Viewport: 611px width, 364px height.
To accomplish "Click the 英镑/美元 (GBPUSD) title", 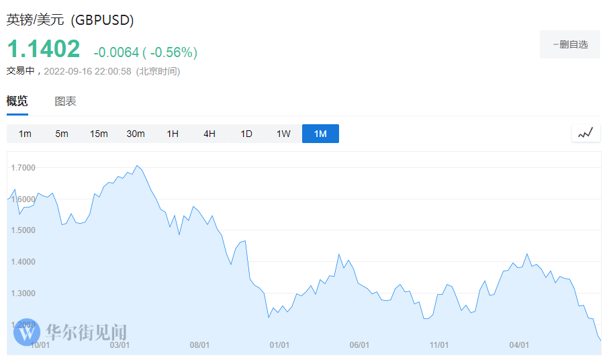I will 70,20.
